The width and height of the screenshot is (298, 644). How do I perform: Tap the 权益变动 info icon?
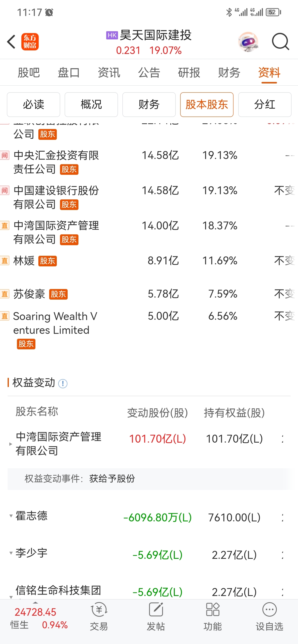pyautogui.click(x=63, y=384)
